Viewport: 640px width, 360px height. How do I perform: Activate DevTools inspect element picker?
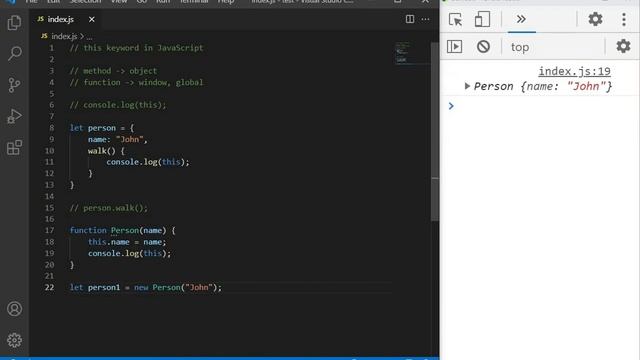coord(456,19)
